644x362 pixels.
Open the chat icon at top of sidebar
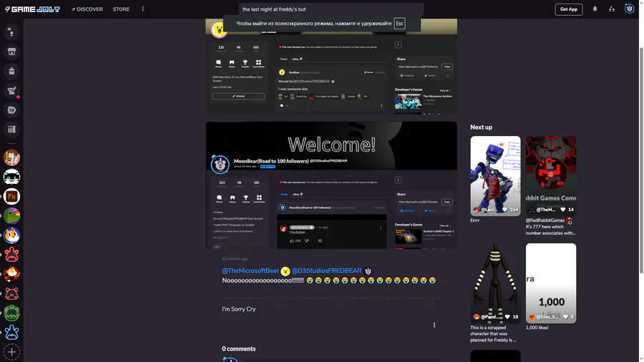(x=11, y=32)
